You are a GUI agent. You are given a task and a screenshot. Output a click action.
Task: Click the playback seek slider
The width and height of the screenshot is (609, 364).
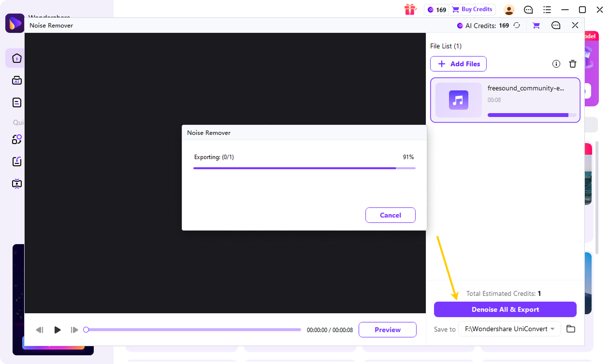tap(192, 330)
